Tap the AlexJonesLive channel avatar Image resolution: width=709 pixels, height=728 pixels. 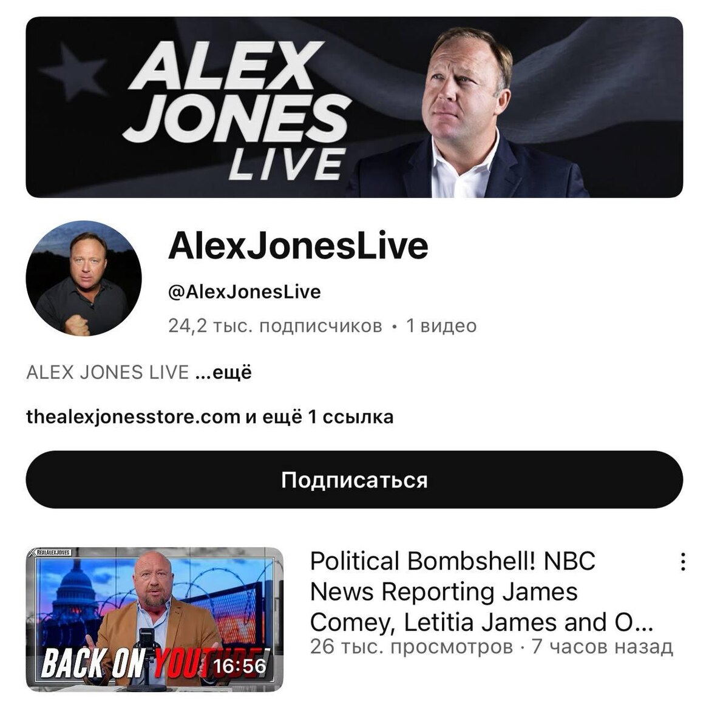(84, 278)
